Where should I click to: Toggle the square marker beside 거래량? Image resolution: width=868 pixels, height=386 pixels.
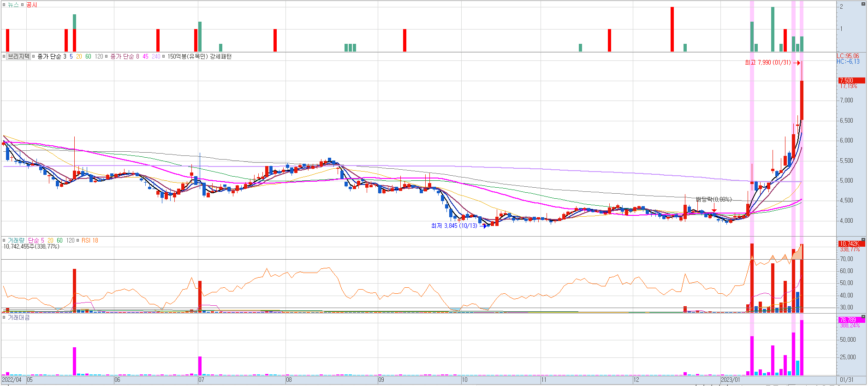[x=4, y=240]
